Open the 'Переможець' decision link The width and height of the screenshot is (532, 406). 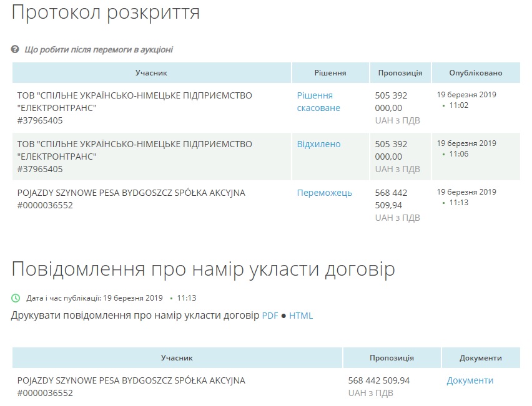click(324, 193)
